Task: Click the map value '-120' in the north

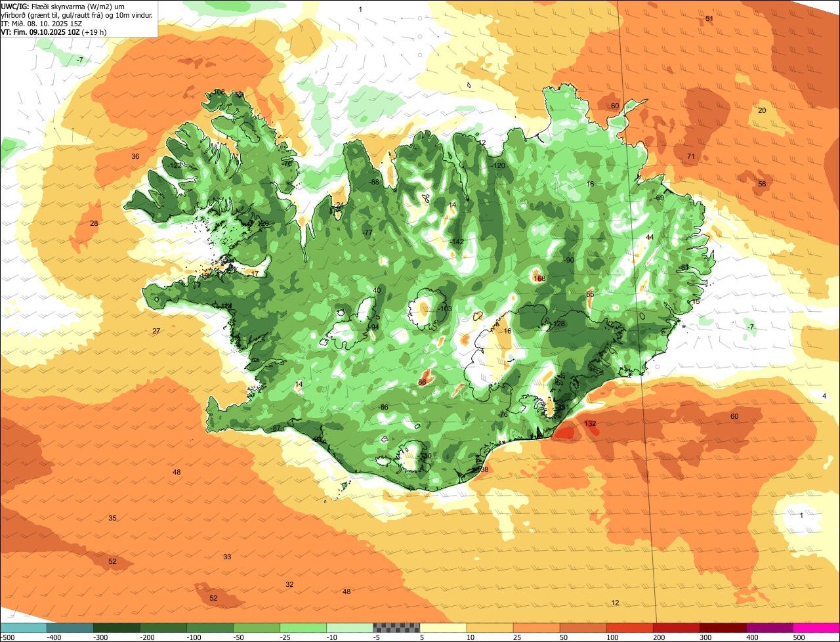Action: (x=499, y=165)
